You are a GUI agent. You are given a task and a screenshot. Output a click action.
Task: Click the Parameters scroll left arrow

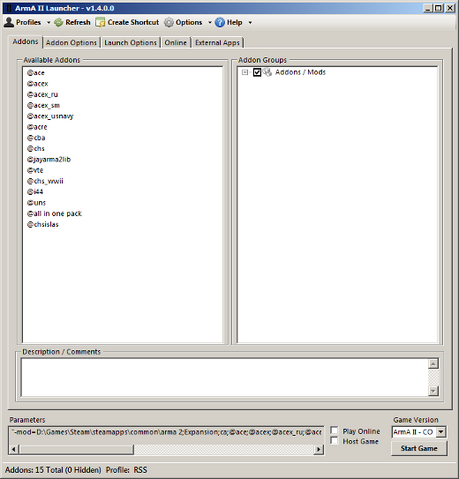[14, 449]
